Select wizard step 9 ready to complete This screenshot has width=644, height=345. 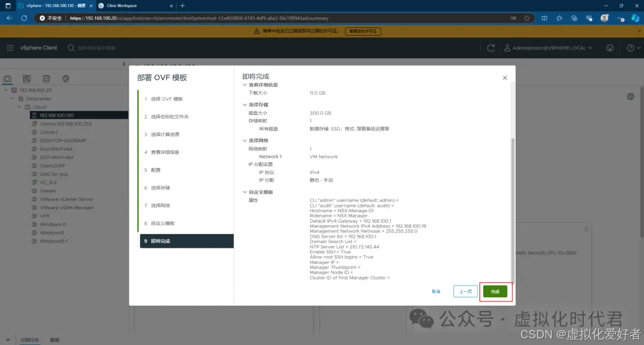pyautogui.click(x=187, y=241)
